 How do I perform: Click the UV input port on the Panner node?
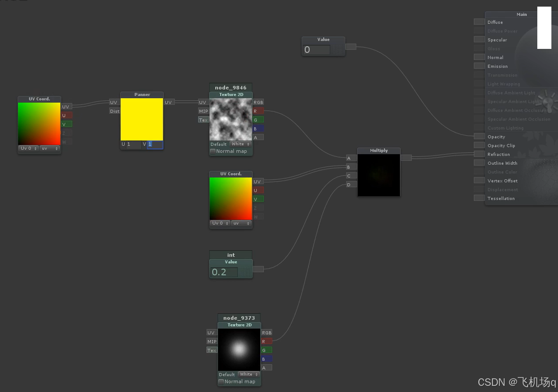pyautogui.click(x=114, y=102)
